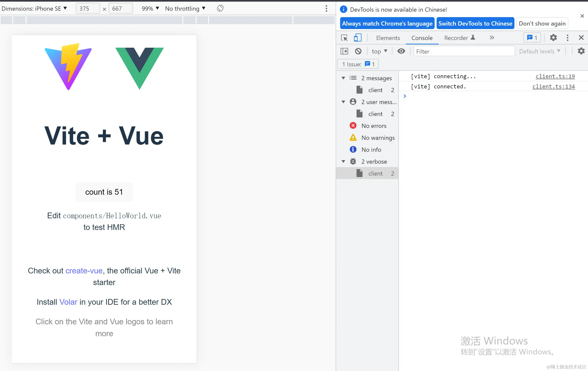Toggle the console sidebar panel icon

344,51
